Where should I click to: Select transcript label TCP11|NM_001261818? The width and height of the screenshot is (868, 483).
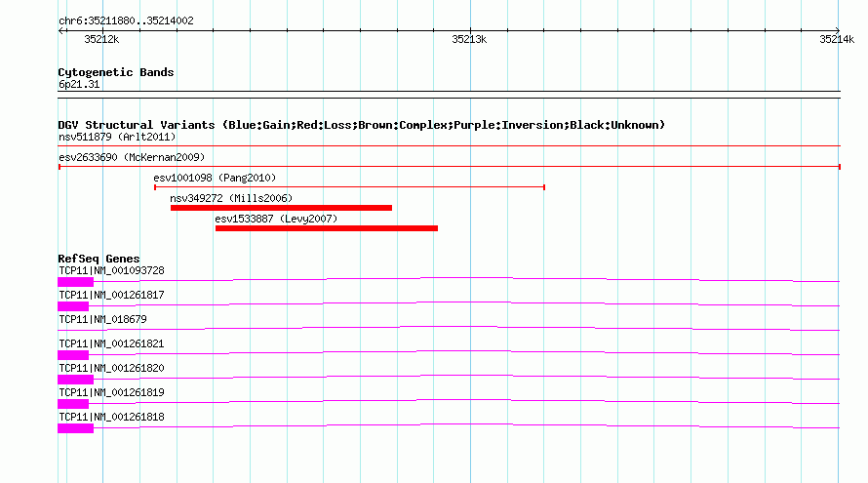pyautogui.click(x=111, y=417)
